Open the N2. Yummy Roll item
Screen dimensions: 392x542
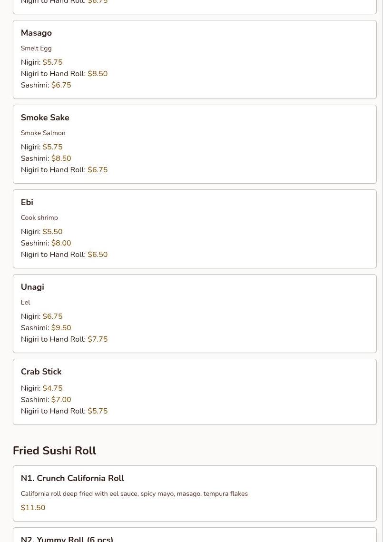pos(67,539)
